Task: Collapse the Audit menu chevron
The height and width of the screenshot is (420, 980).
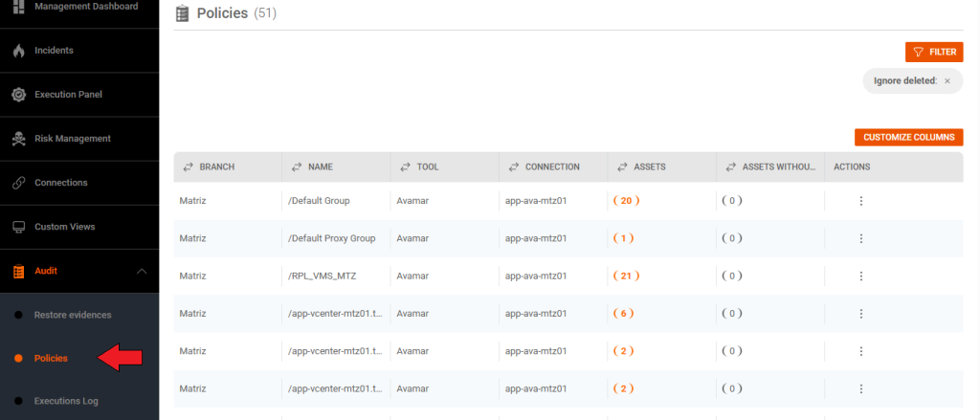Action: click(x=142, y=272)
